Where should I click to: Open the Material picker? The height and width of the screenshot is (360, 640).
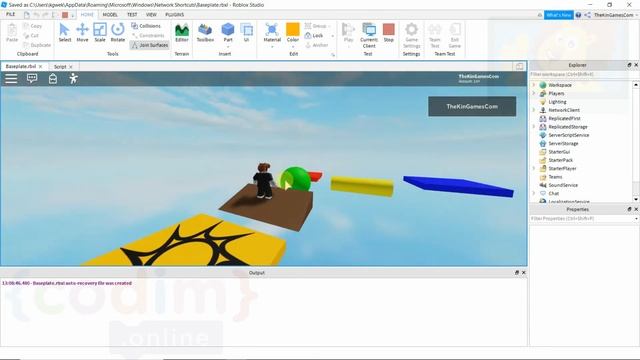point(272,33)
